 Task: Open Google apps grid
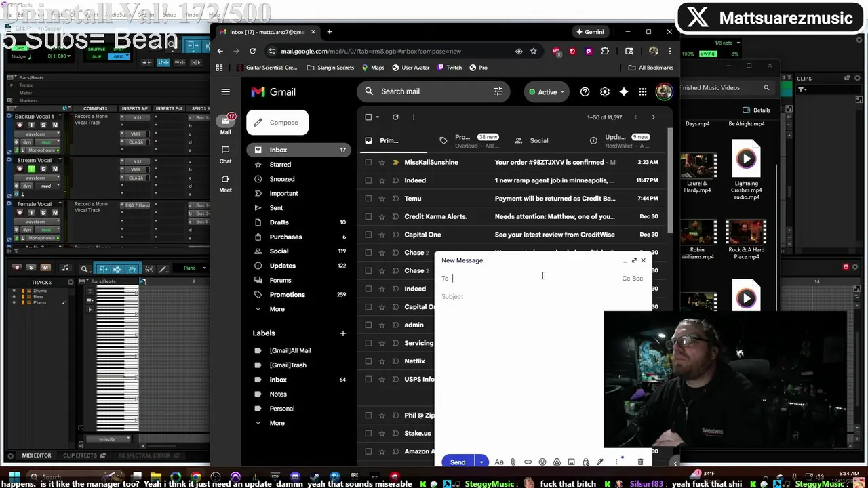point(642,91)
